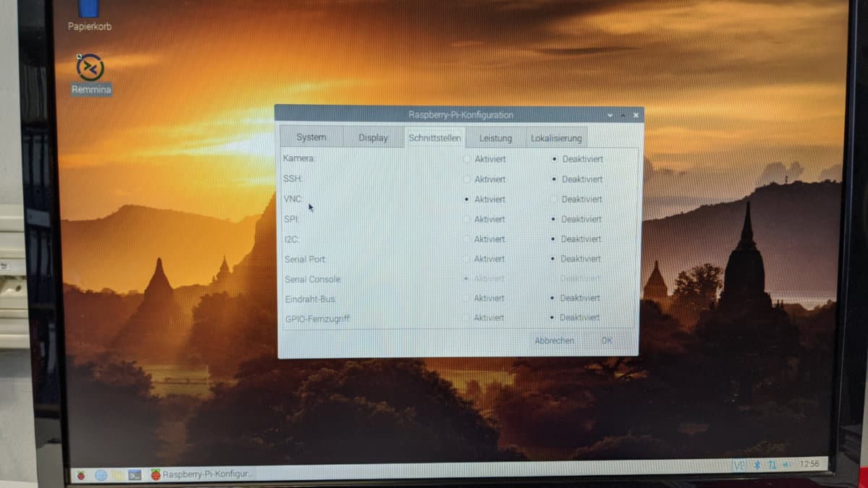
Task: Set VNC to Deaktiviert
Action: [554, 199]
